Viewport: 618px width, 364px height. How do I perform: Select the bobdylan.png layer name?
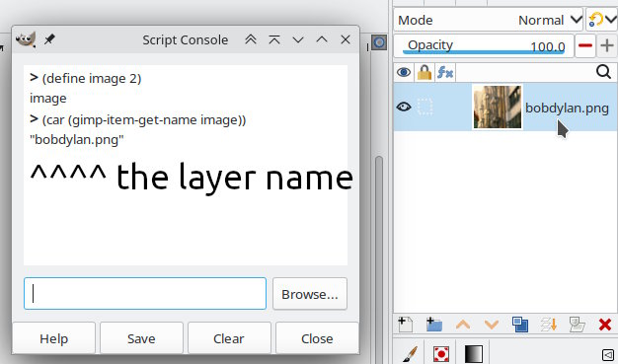[567, 108]
